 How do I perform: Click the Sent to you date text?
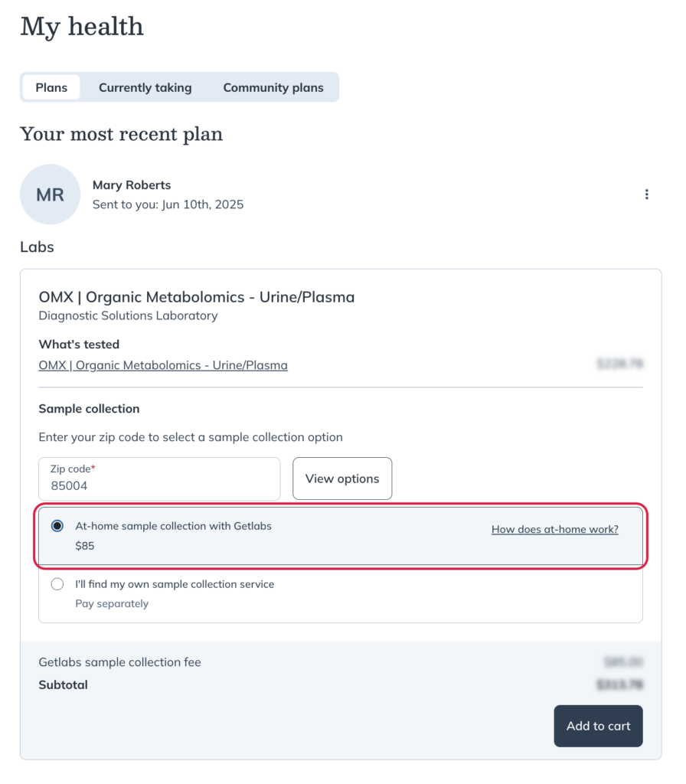[x=168, y=204]
